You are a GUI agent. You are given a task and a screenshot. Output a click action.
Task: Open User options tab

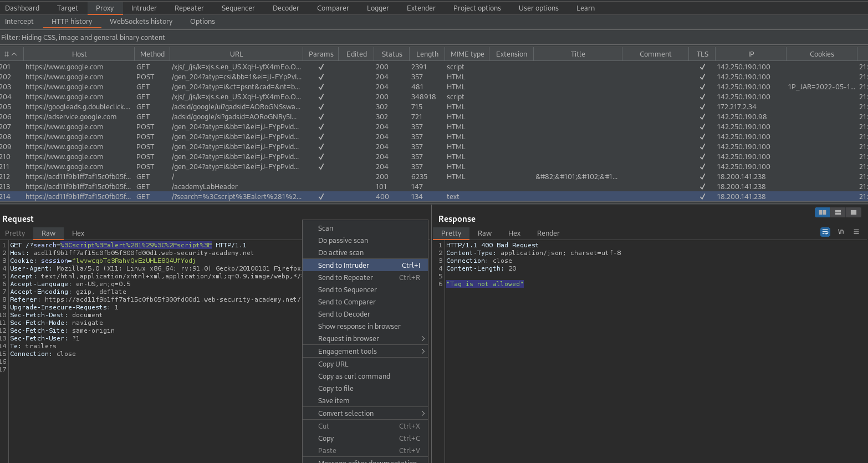pyautogui.click(x=539, y=8)
